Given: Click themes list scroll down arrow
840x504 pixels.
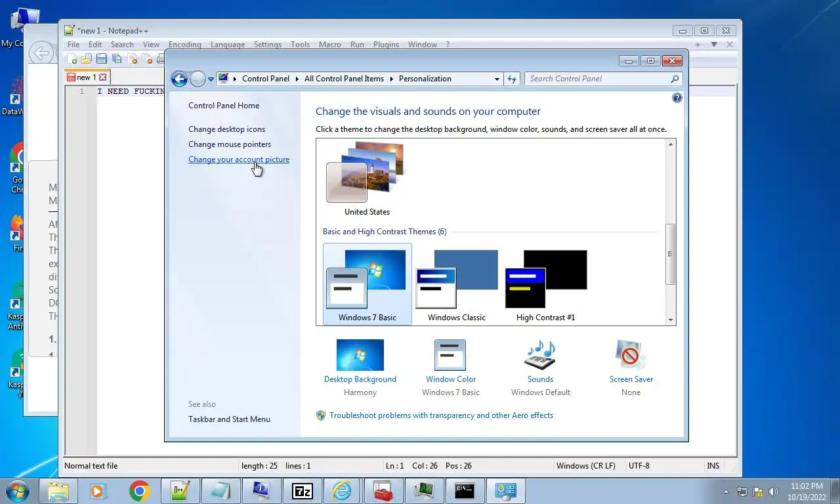Looking at the screenshot, I should [670, 320].
